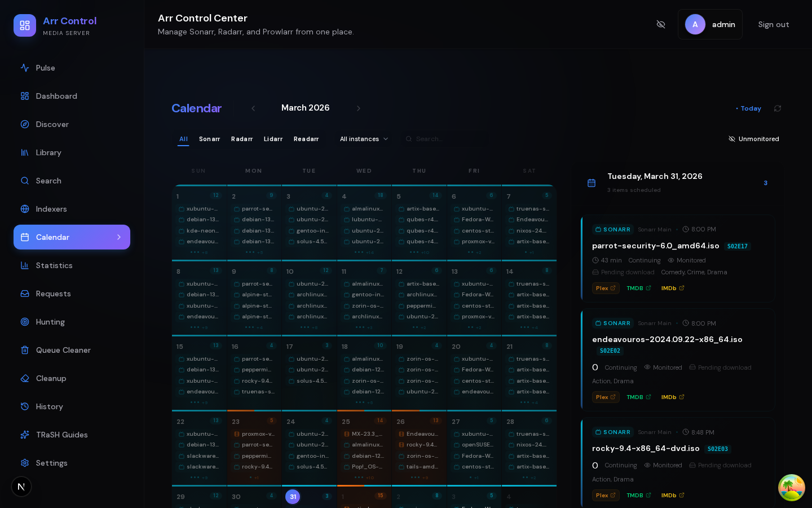812x508 pixels.
Task: Open Plex link for rocky-9.4 episode
Action: click(x=606, y=495)
